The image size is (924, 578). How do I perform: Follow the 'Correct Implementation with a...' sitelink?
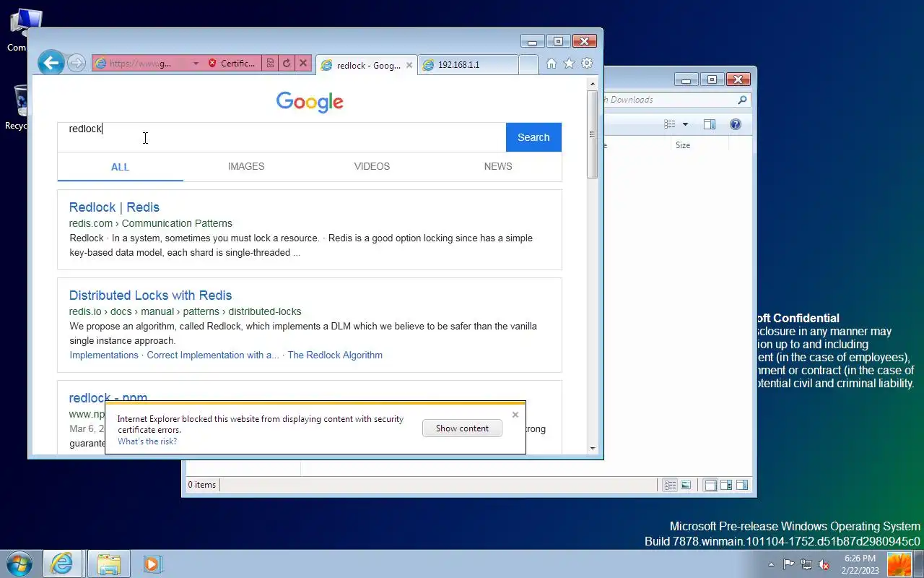pos(213,355)
